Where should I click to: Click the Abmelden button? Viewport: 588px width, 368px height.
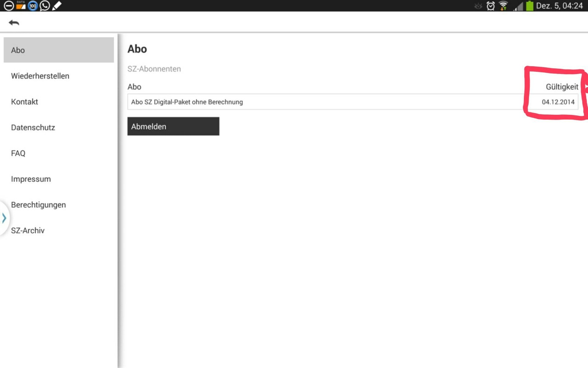point(173,126)
